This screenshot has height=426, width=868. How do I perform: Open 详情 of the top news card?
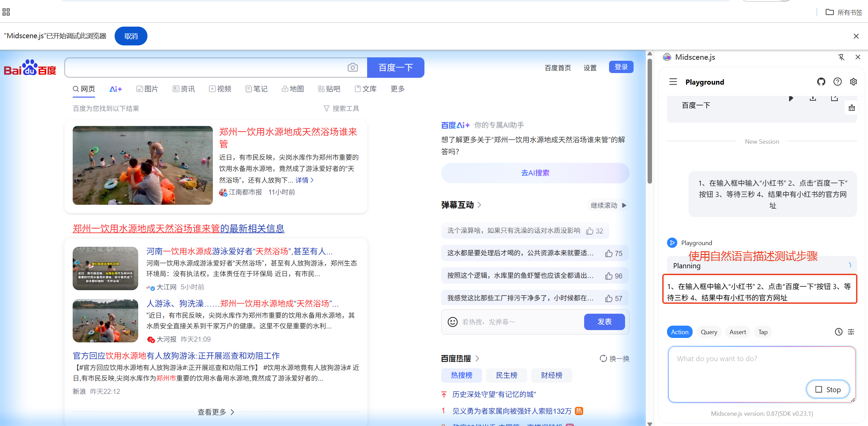[304, 180]
